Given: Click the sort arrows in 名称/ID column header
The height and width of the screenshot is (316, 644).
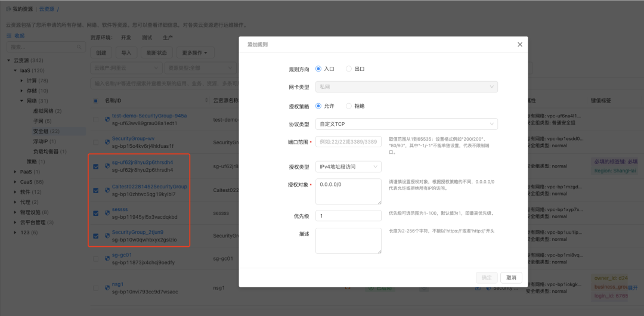Looking at the screenshot, I should [x=206, y=101].
